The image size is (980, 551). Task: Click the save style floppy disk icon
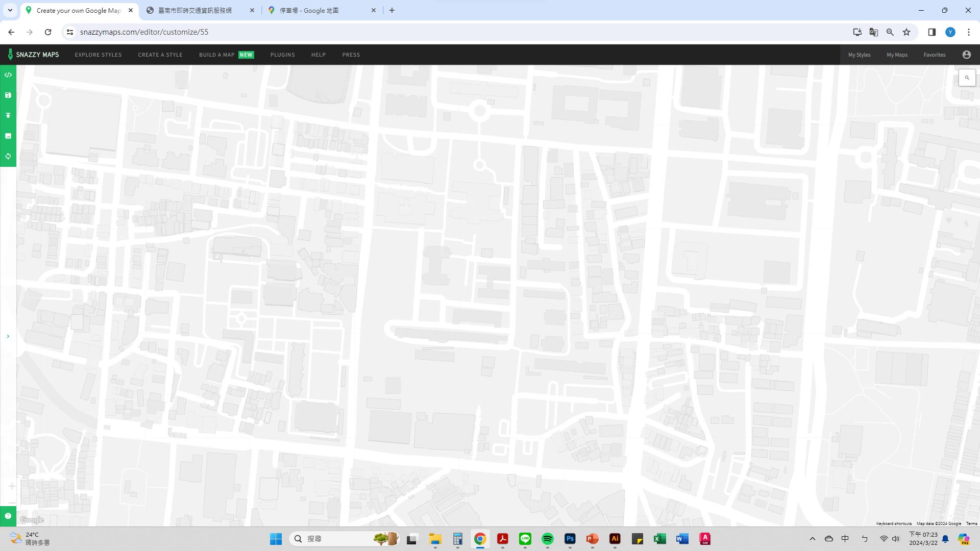[x=8, y=95]
